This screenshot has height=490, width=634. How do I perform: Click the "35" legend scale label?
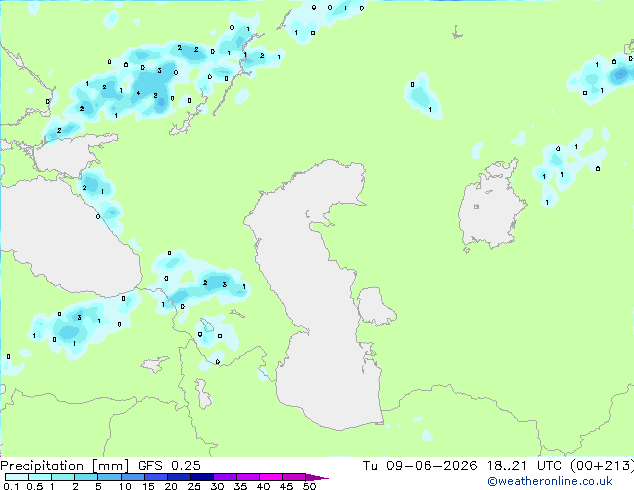[x=240, y=486]
